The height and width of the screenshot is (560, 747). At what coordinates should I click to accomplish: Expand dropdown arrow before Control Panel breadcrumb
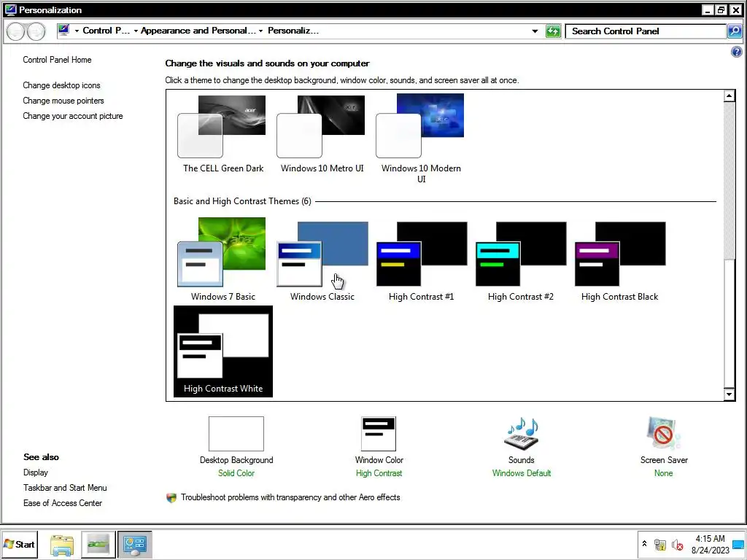(77, 31)
